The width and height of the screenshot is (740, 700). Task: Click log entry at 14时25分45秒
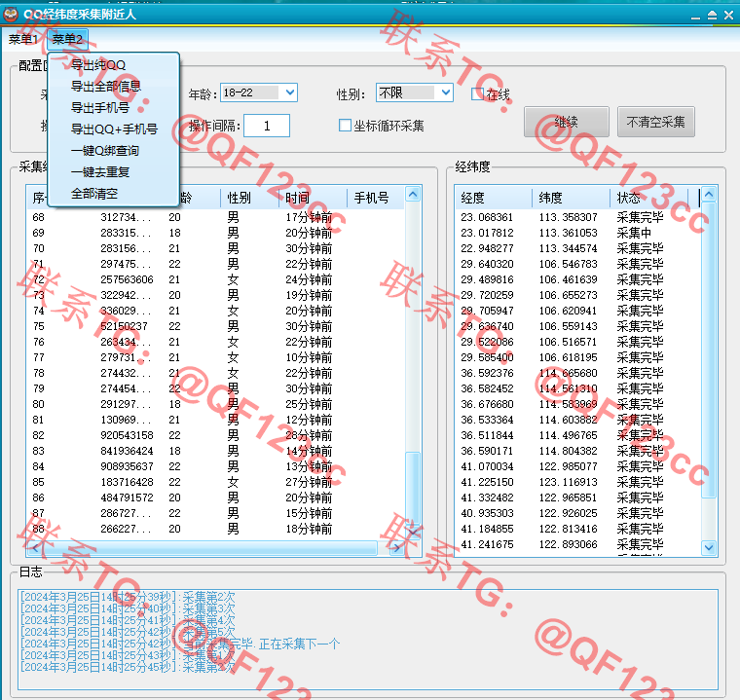click(128, 667)
